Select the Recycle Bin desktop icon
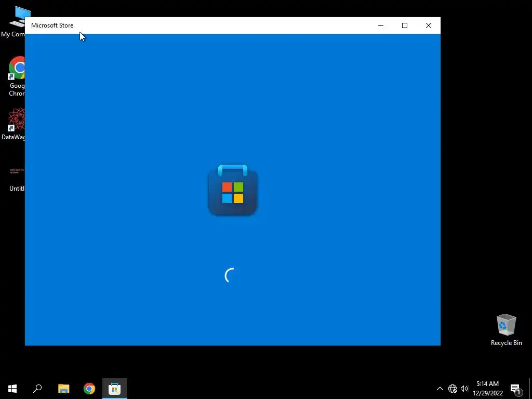Image resolution: width=532 pixels, height=399 pixels. tap(506, 330)
